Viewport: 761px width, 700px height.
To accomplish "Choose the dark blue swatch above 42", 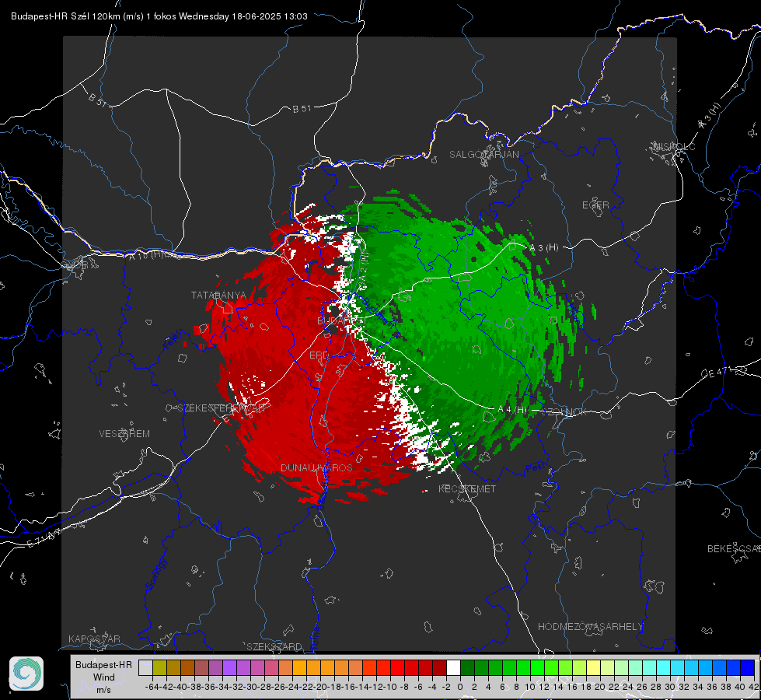I will pyautogui.click(x=748, y=667).
